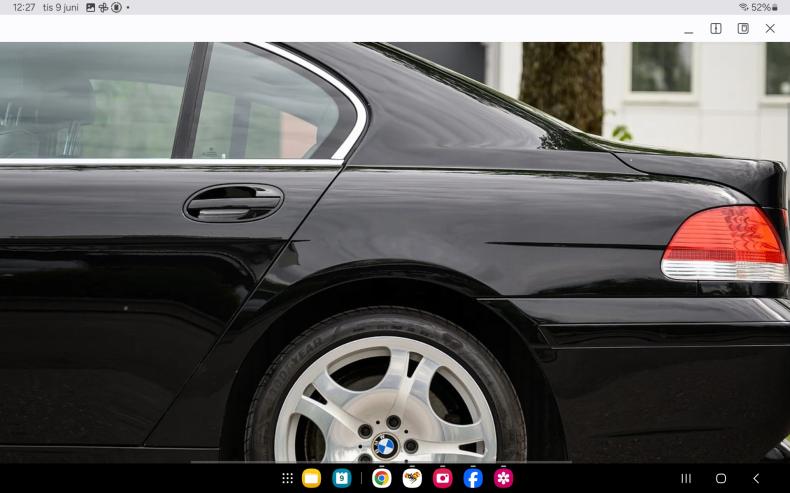
Task: Launch Google Chrome from the taskbar
Action: tap(381, 478)
